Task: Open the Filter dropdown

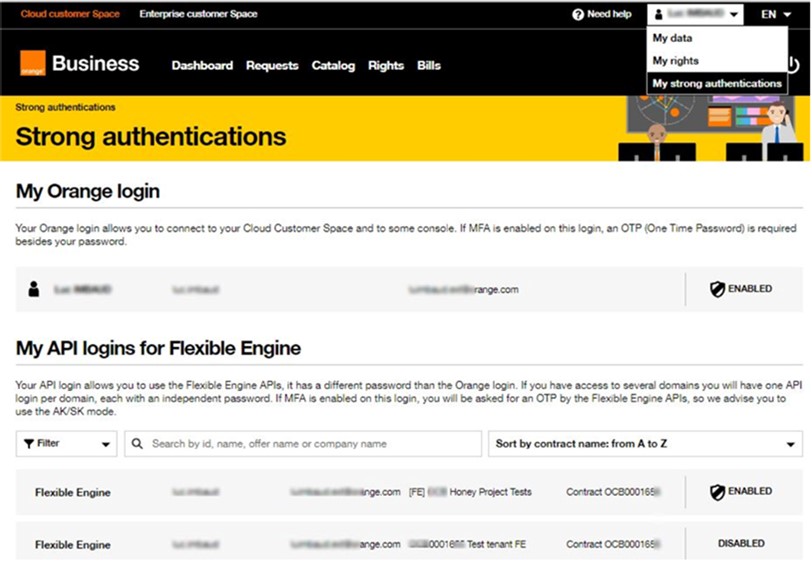Action: pos(66,443)
